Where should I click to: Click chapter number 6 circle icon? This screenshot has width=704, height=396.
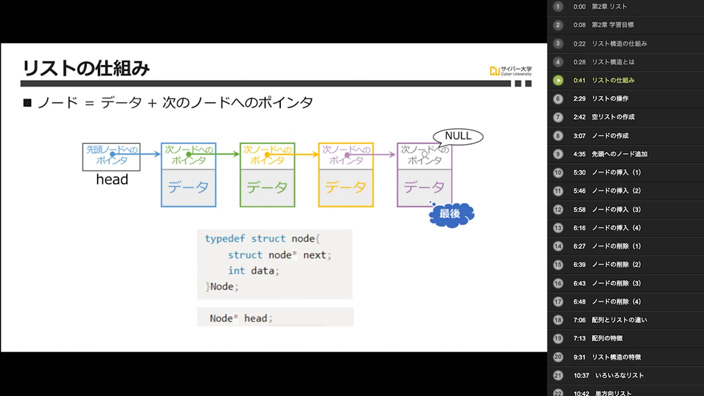(x=558, y=99)
